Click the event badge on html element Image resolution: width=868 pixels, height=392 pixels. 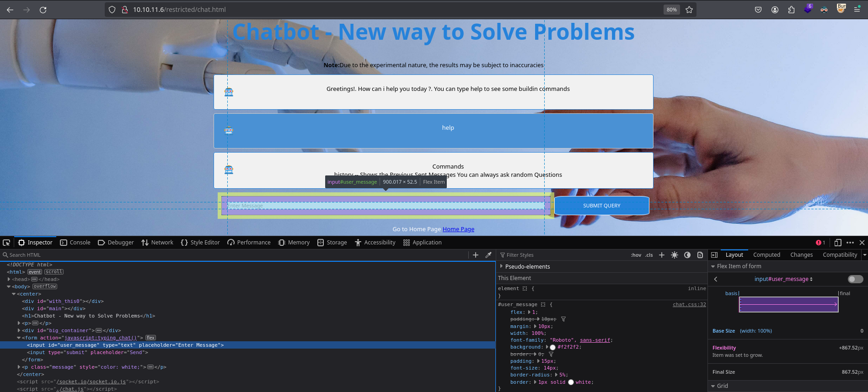[35, 272]
